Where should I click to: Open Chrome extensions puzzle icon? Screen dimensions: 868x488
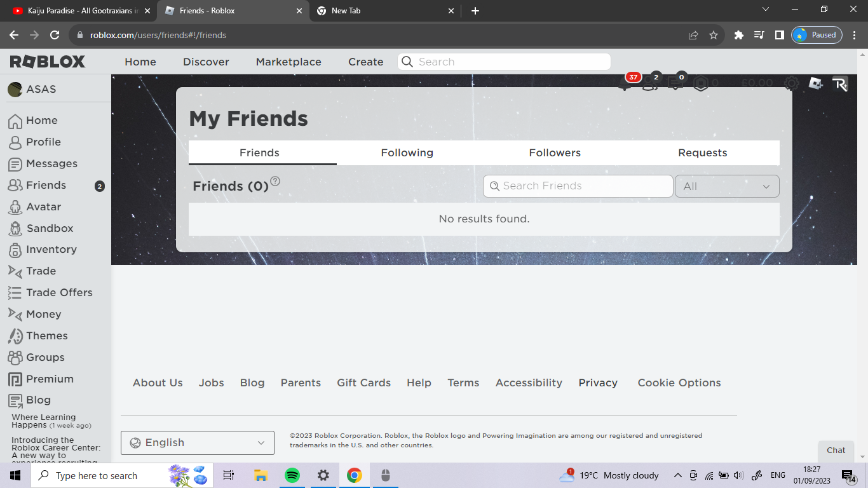pyautogui.click(x=738, y=35)
